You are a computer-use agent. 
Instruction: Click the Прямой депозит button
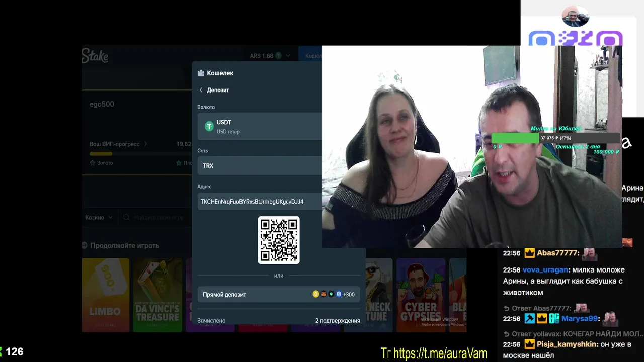[279, 294]
